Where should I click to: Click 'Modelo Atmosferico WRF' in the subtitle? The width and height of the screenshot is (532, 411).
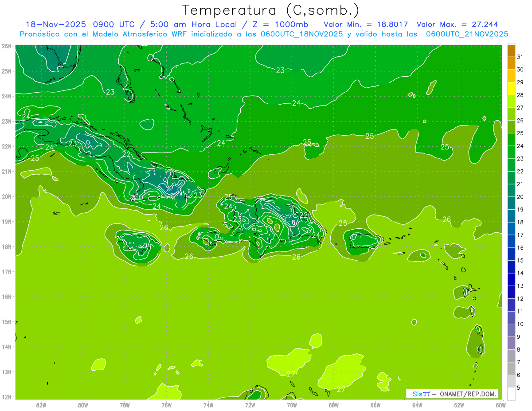139,34
